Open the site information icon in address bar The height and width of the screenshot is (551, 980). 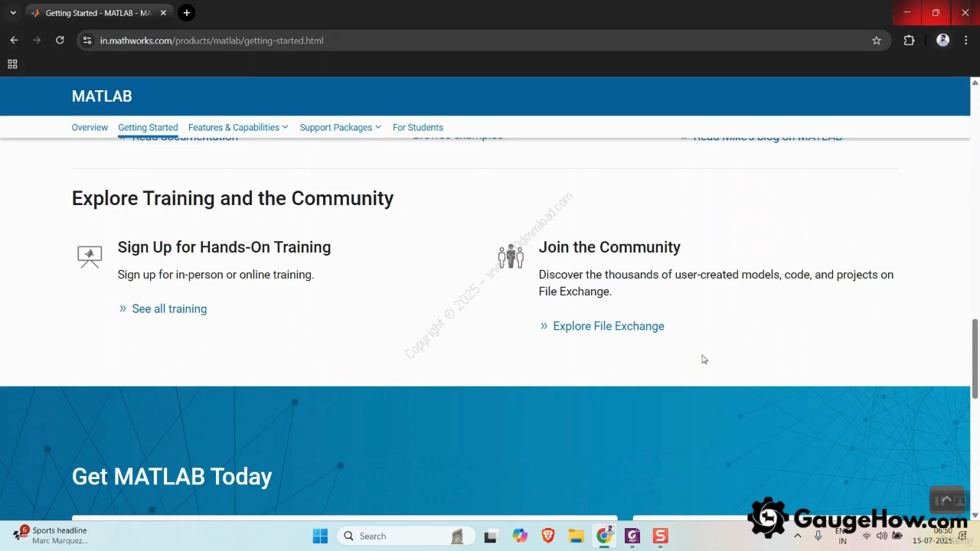point(87,41)
